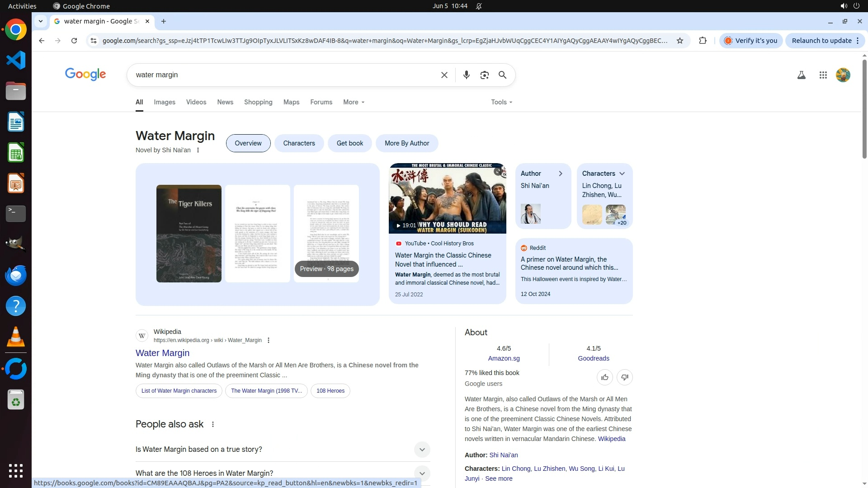The width and height of the screenshot is (868, 488).
Task: Open Chrome extensions puzzle icon
Action: [x=703, y=41]
